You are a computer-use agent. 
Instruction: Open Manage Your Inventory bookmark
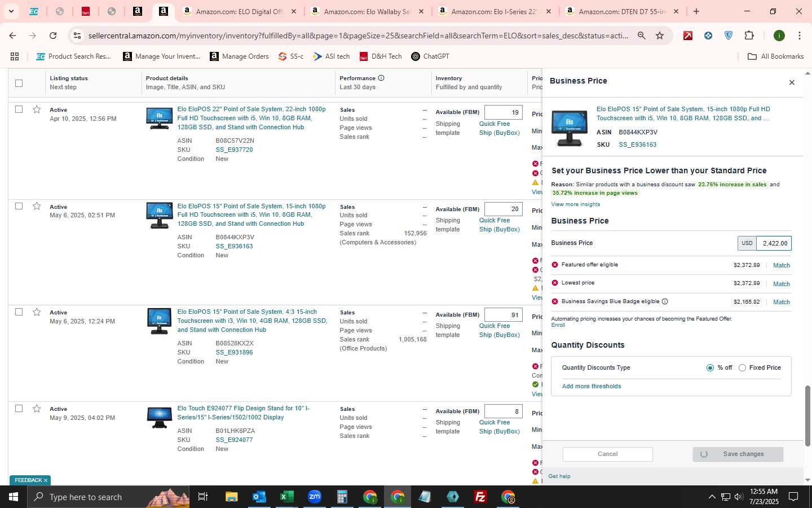(x=162, y=56)
